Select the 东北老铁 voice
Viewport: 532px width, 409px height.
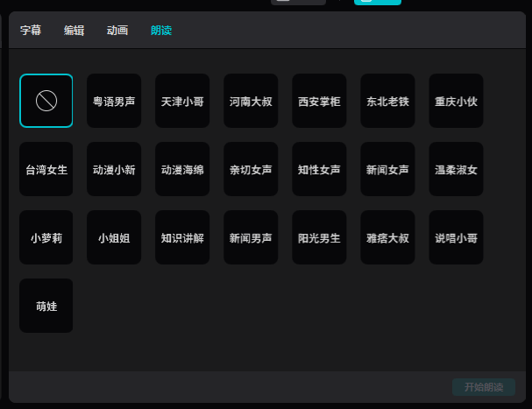pyautogui.click(x=387, y=101)
